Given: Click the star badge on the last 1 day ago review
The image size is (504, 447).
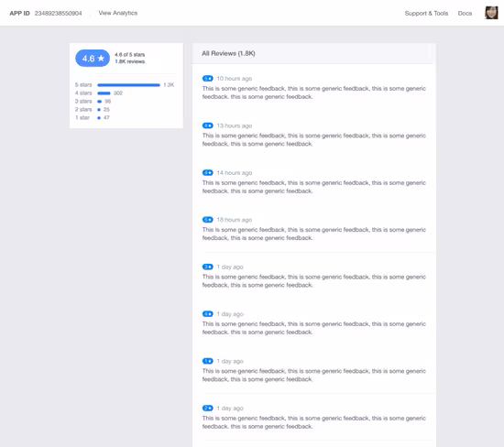Looking at the screenshot, I should [x=208, y=409].
